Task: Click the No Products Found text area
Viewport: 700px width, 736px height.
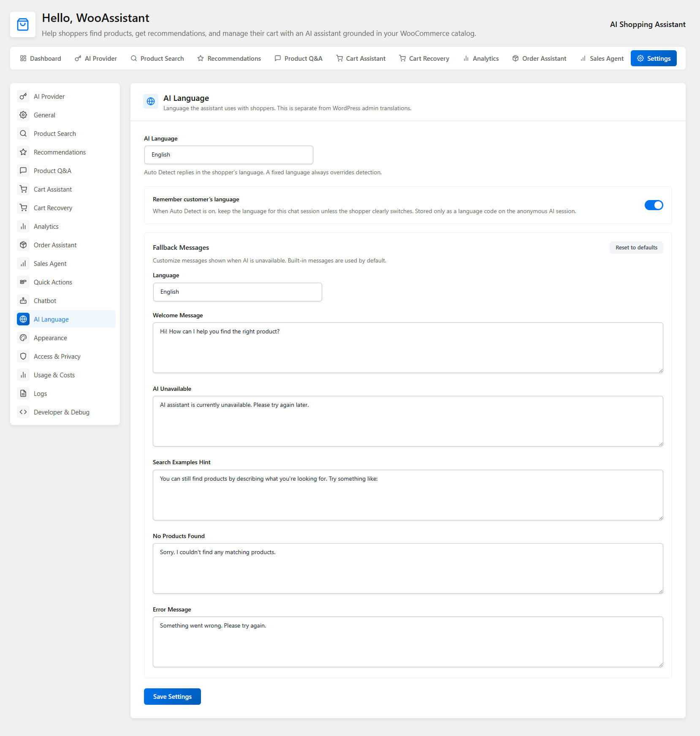Action: coord(408,568)
